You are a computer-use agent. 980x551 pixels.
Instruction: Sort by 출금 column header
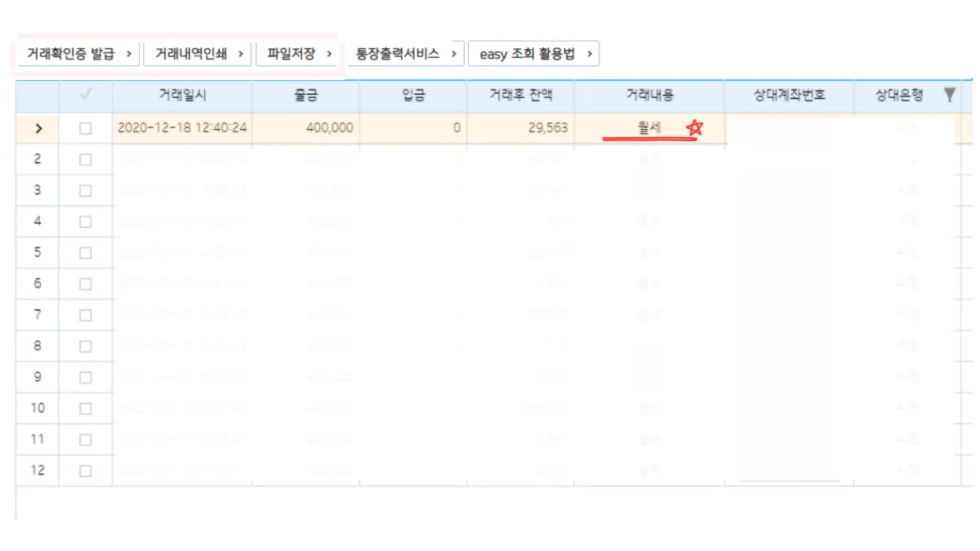click(305, 96)
